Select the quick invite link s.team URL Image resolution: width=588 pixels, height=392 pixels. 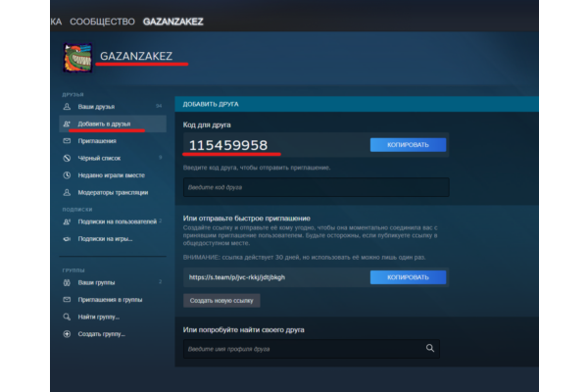(x=237, y=277)
